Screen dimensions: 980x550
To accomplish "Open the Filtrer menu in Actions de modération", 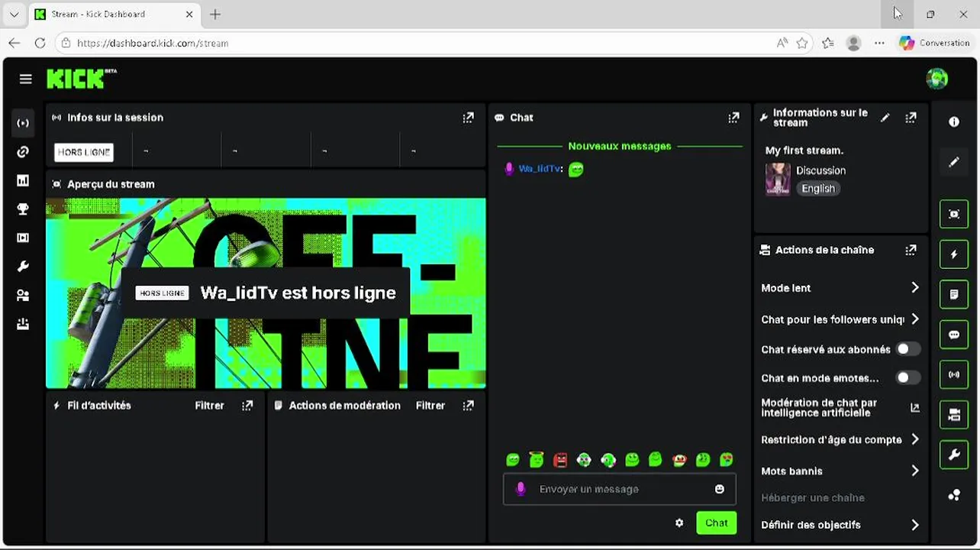I will click(x=430, y=406).
